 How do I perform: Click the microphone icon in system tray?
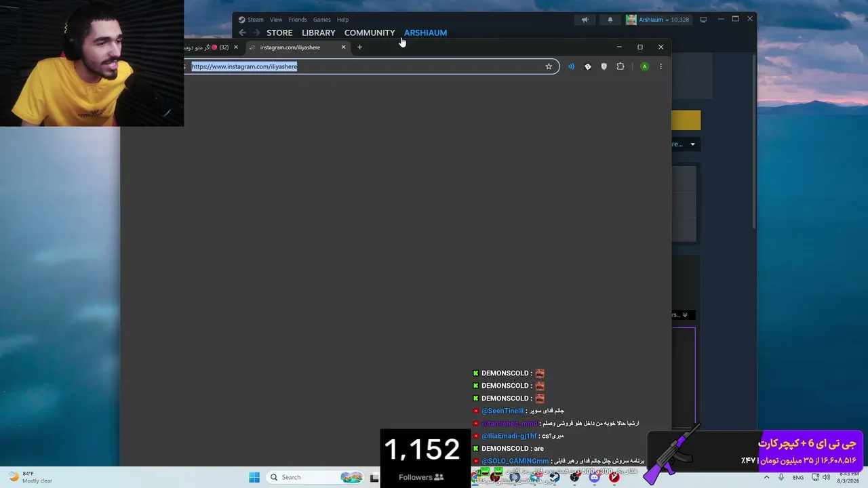[781, 477]
